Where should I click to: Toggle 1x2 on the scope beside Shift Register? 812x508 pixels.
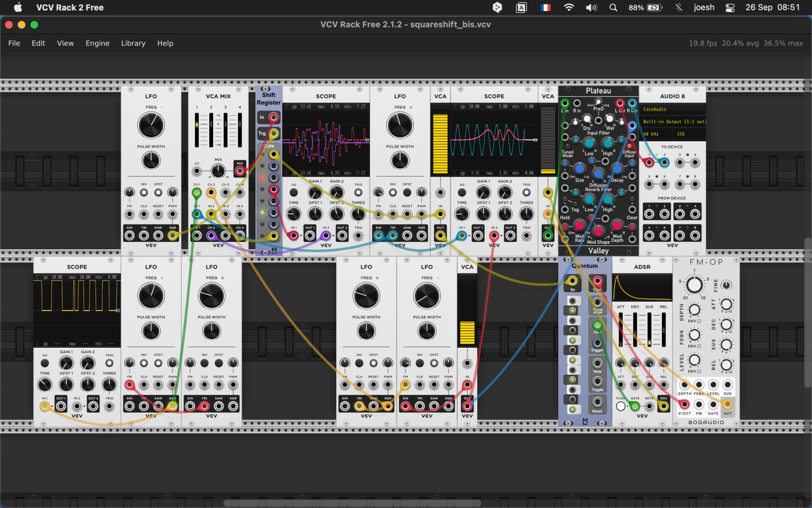(293, 193)
